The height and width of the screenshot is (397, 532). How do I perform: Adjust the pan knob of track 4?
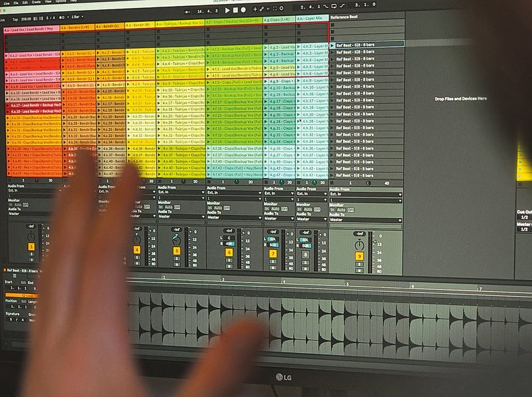(137, 239)
